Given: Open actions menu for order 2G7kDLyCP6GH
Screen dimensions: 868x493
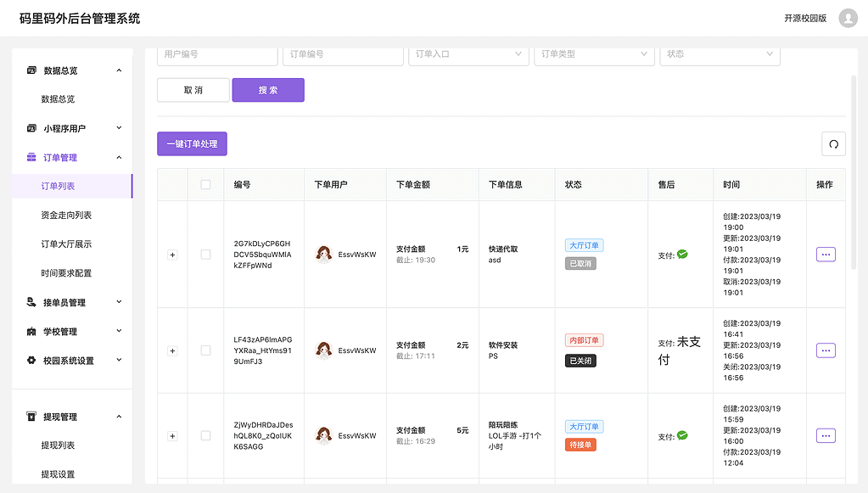Looking at the screenshot, I should coord(826,255).
